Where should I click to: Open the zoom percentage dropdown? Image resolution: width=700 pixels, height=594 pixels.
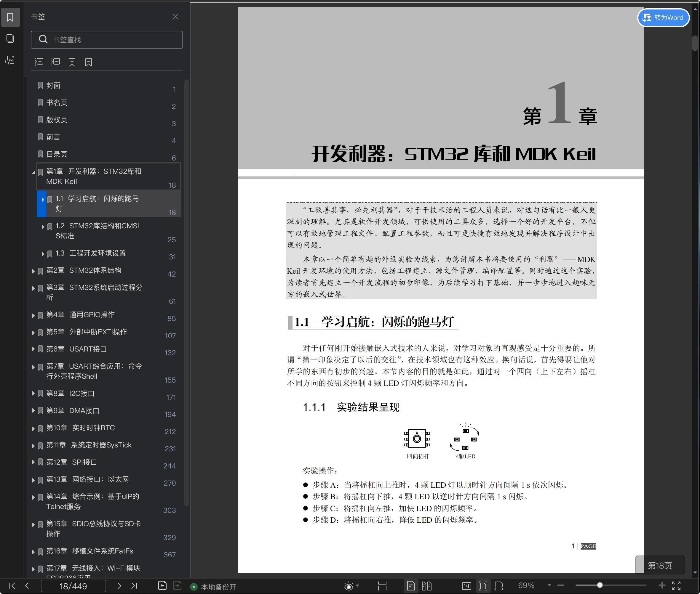549,585
